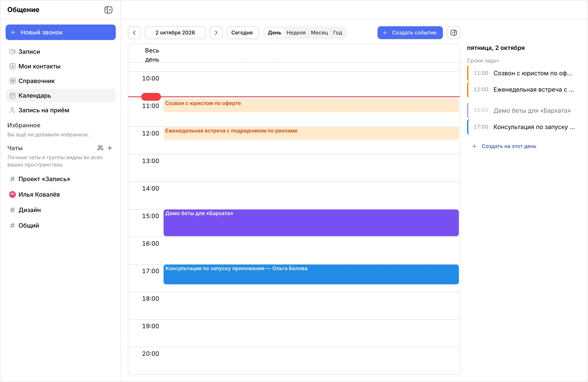Viewport: 588px width, 382px height.
Task: Click hash icon of Проект «Запись»
Action: coord(12,179)
